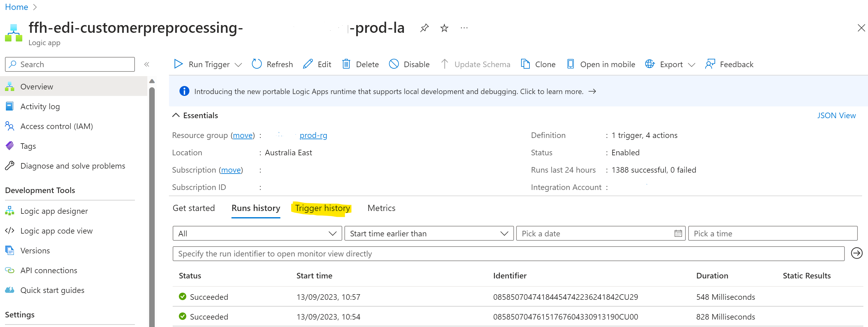Click the Edit pencil icon

308,64
